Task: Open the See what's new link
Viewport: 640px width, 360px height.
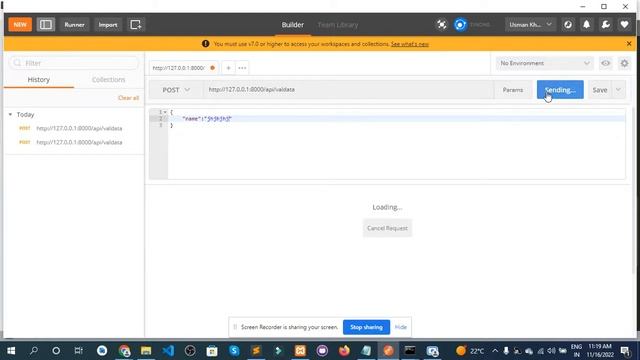Action: [409, 44]
